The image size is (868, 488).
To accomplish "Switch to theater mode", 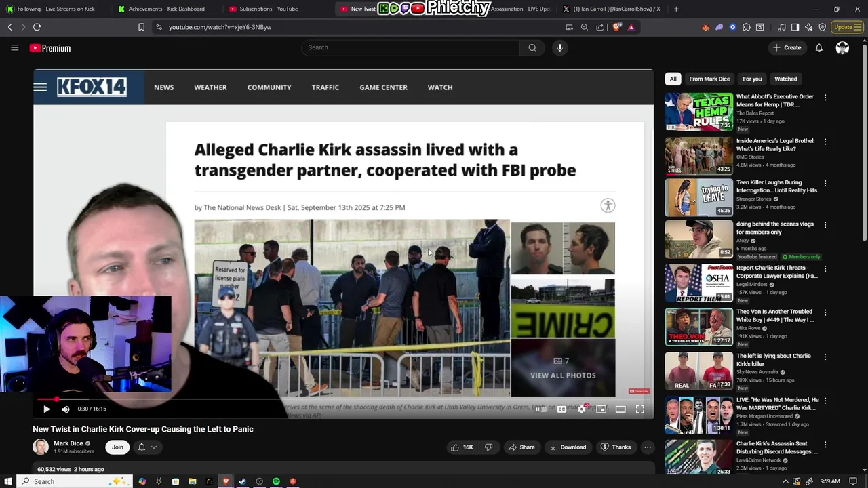I will [x=620, y=409].
